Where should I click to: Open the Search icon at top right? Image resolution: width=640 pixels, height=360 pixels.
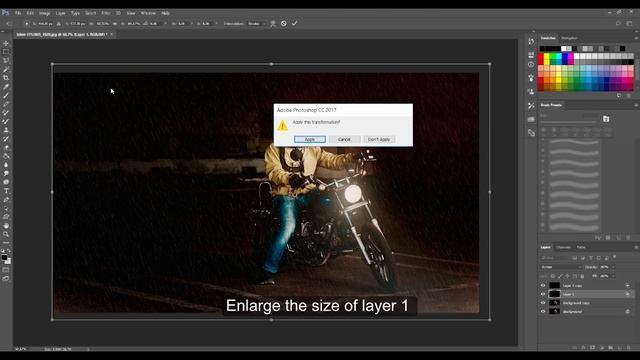(x=618, y=24)
